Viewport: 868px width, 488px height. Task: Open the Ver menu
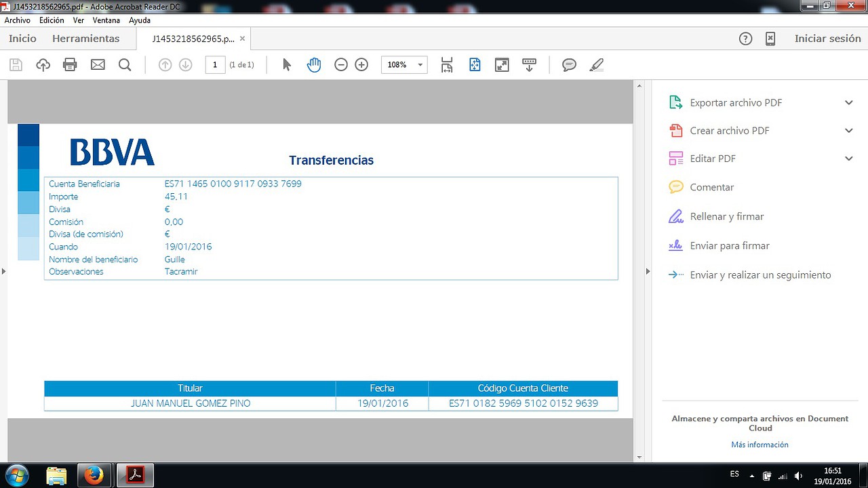[x=79, y=20]
